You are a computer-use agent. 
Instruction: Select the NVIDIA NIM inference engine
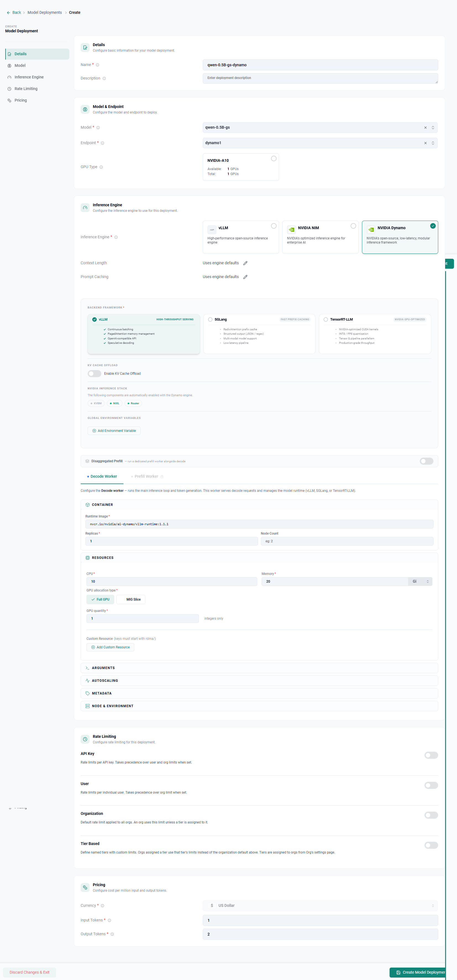(x=320, y=237)
